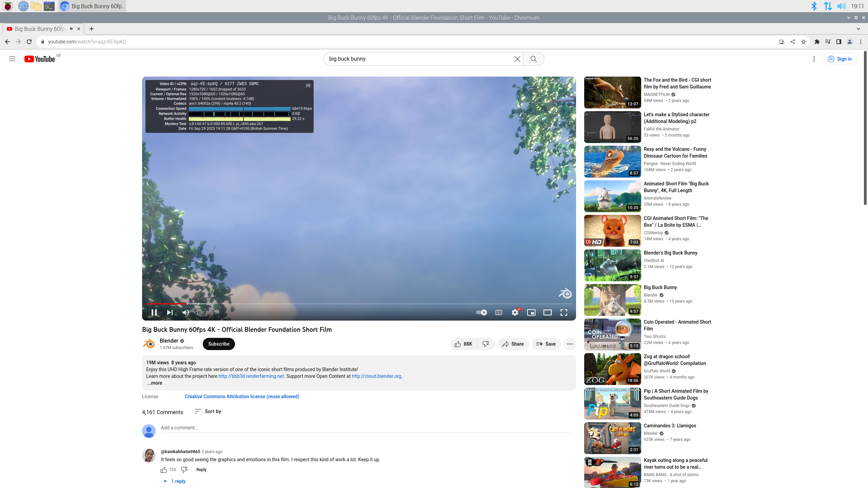
Task: Like the video showing 88K
Action: [x=463, y=344]
